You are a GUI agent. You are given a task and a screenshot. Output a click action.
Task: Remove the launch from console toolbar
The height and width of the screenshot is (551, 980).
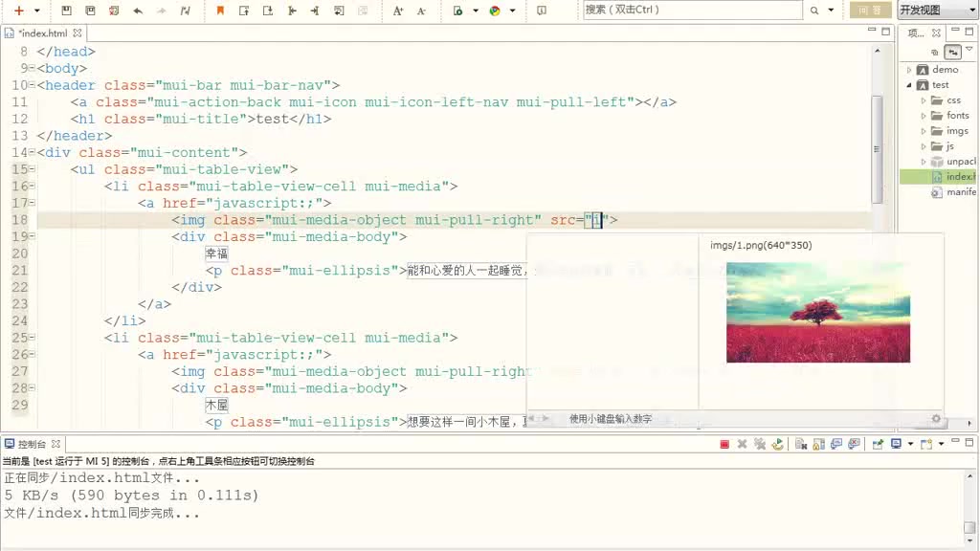pos(740,443)
